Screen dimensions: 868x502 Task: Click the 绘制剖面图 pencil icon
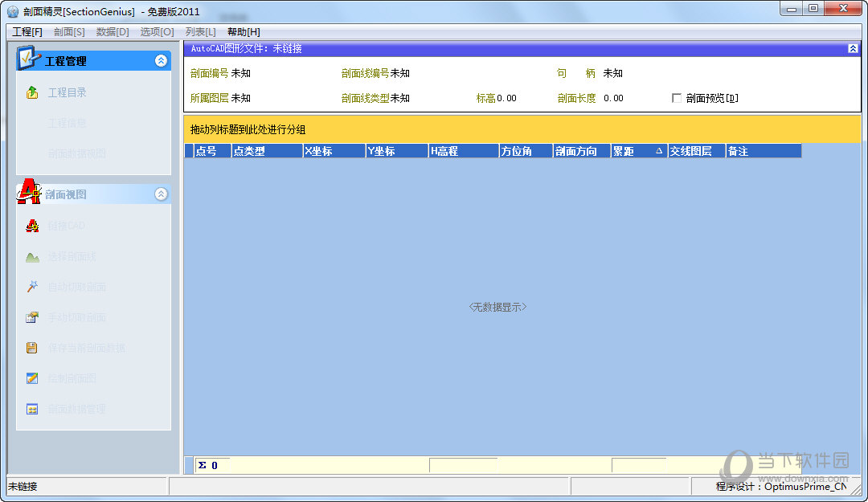coord(32,378)
